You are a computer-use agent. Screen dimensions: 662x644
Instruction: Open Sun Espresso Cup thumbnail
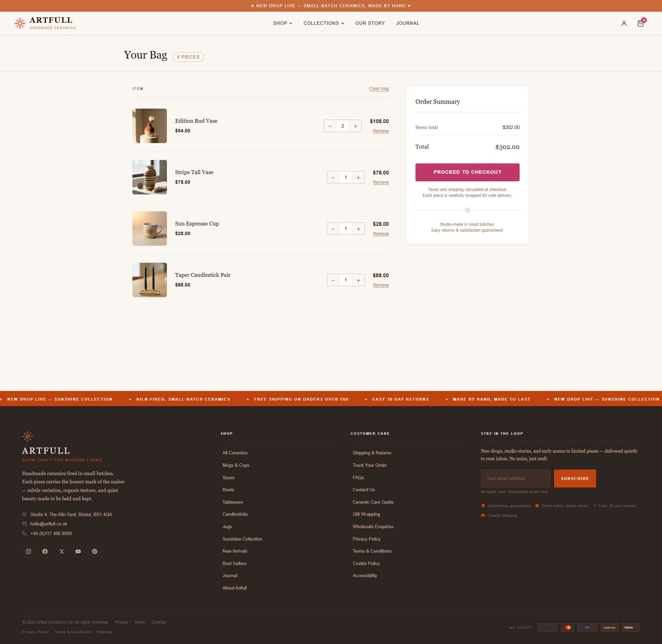150,229
